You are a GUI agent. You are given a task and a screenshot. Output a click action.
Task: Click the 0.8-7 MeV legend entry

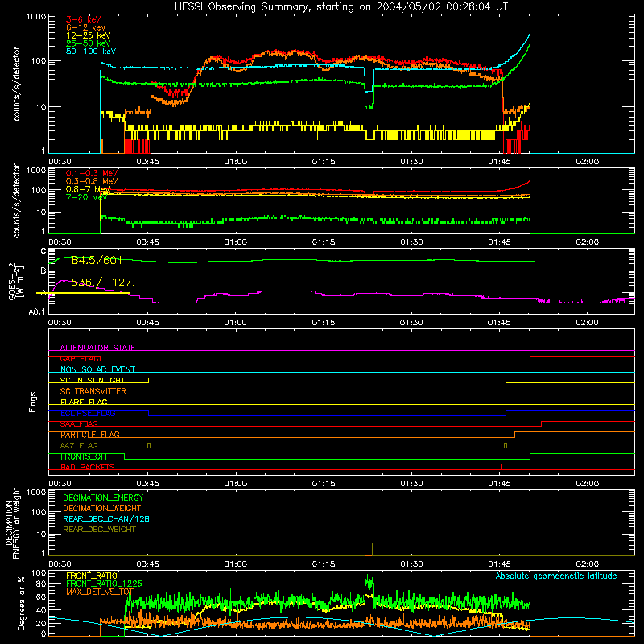88,189
